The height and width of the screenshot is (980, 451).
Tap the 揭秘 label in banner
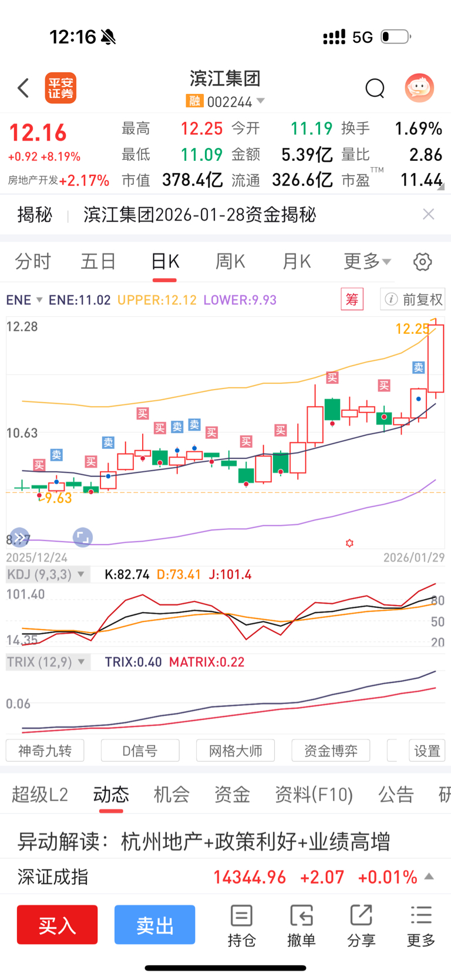point(35,215)
